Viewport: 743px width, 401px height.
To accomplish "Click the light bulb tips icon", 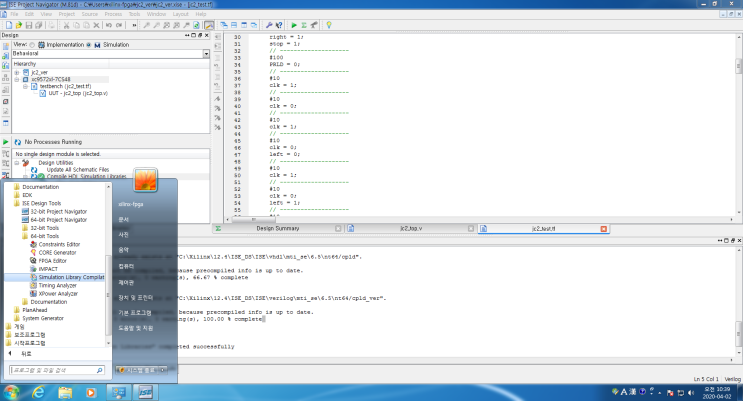I will (x=329, y=25).
